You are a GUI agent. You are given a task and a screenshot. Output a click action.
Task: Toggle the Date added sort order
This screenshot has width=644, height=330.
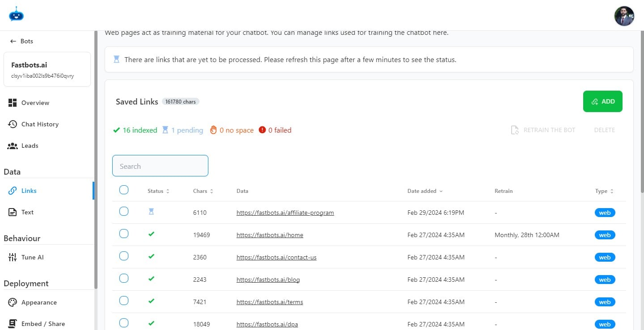point(425,191)
